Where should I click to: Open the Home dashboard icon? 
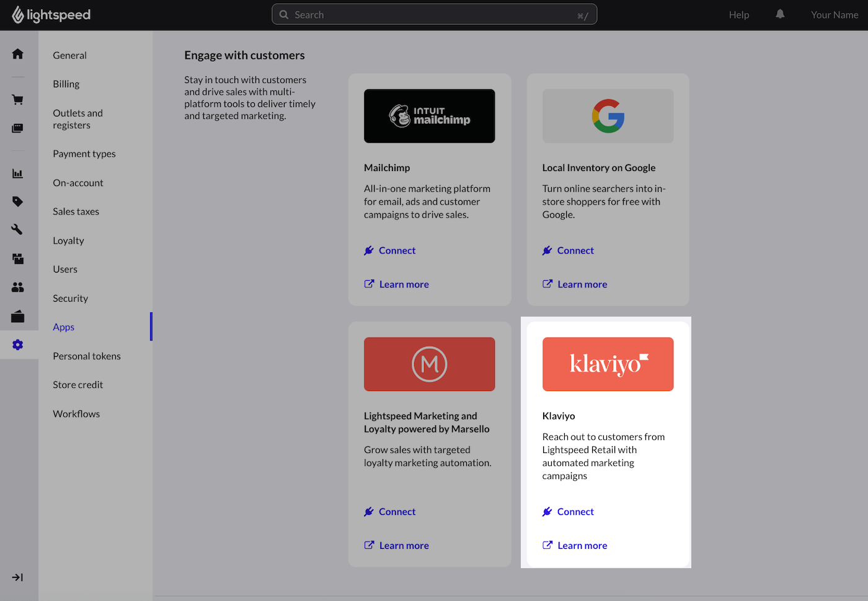[17, 54]
